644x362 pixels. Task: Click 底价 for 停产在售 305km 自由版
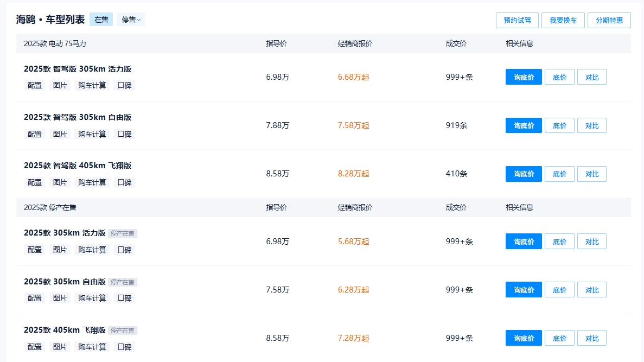tap(559, 290)
